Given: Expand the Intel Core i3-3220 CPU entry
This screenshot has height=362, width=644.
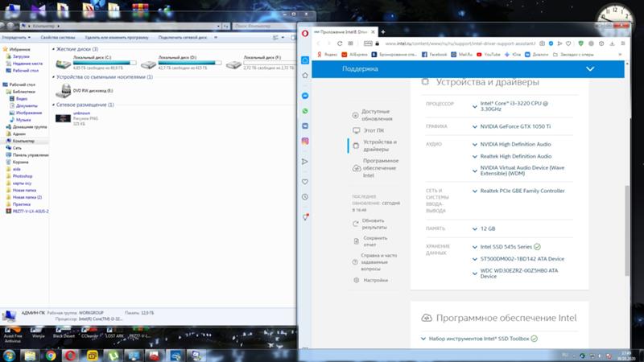Looking at the screenshot, I should (x=475, y=107).
